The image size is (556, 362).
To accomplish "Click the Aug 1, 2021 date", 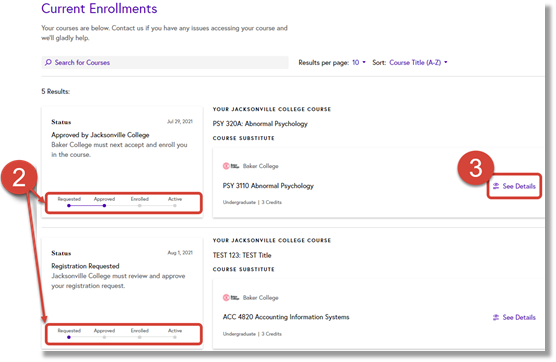I will click(x=180, y=253).
